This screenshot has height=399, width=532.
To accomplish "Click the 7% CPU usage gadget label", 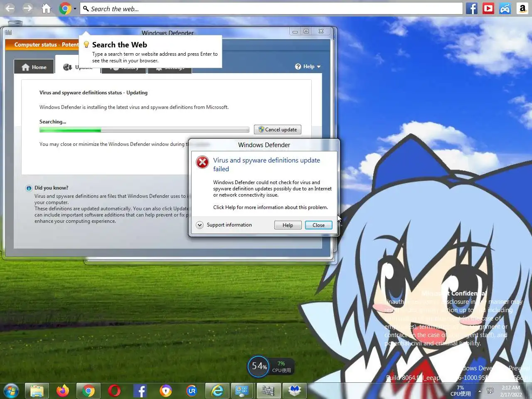I will (281, 367).
